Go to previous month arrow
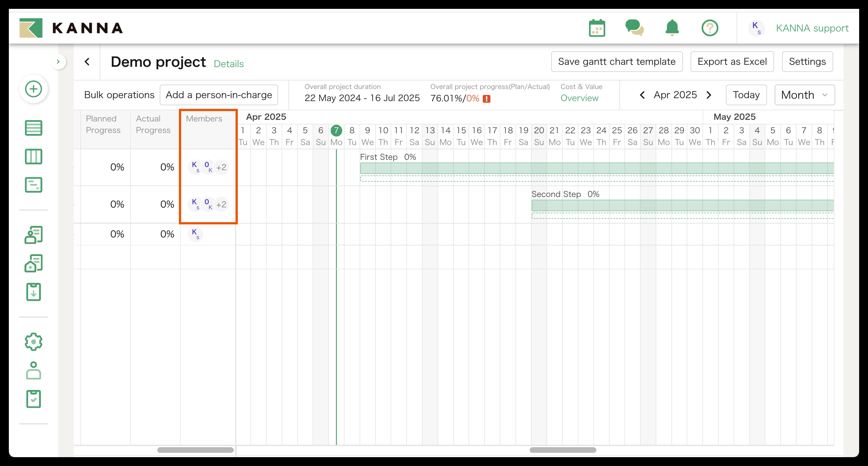 642,95
